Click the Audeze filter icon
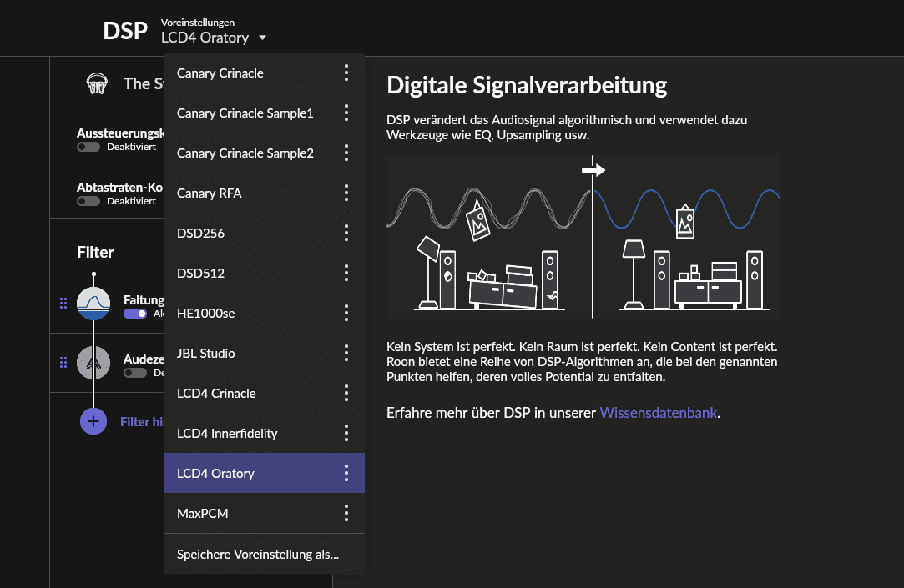The image size is (904, 588). coord(93,363)
